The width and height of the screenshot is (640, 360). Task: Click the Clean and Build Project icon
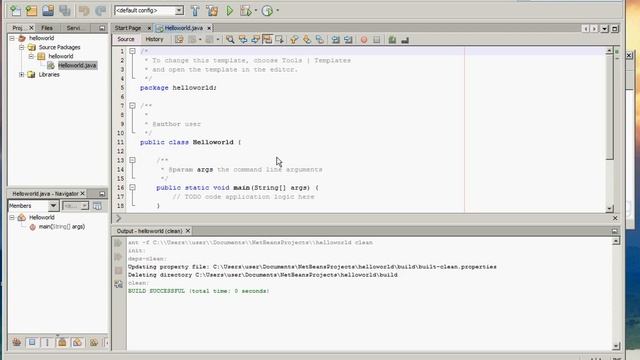pos(212,11)
